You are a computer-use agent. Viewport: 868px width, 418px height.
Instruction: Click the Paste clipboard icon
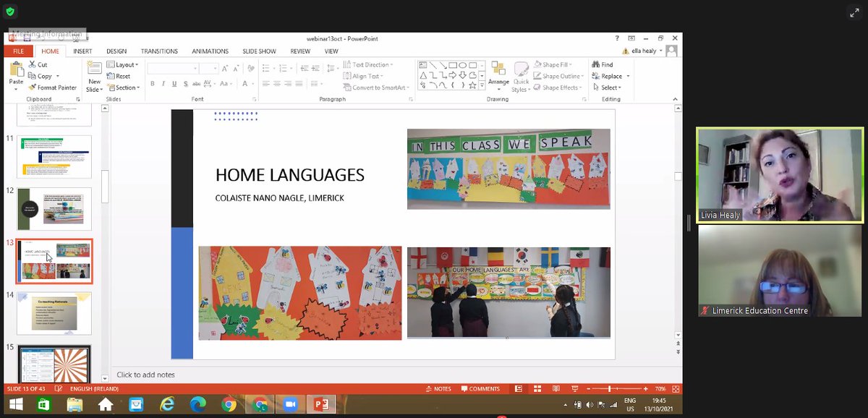pos(16,69)
